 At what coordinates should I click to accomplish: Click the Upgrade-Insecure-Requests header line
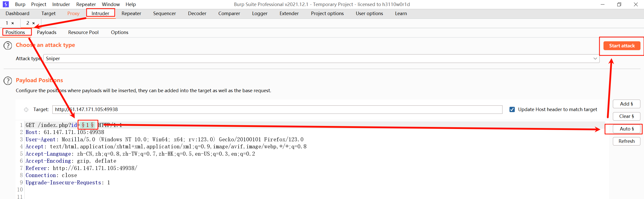(x=68, y=183)
